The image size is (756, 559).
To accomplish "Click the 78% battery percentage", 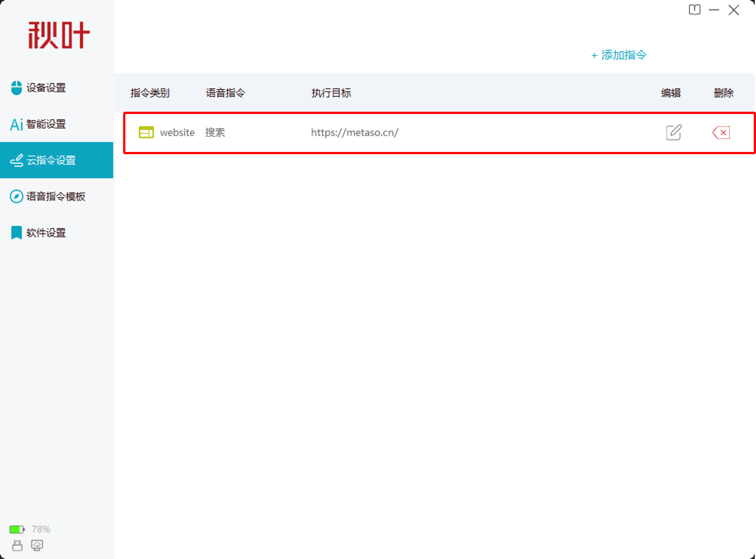I will point(41,529).
